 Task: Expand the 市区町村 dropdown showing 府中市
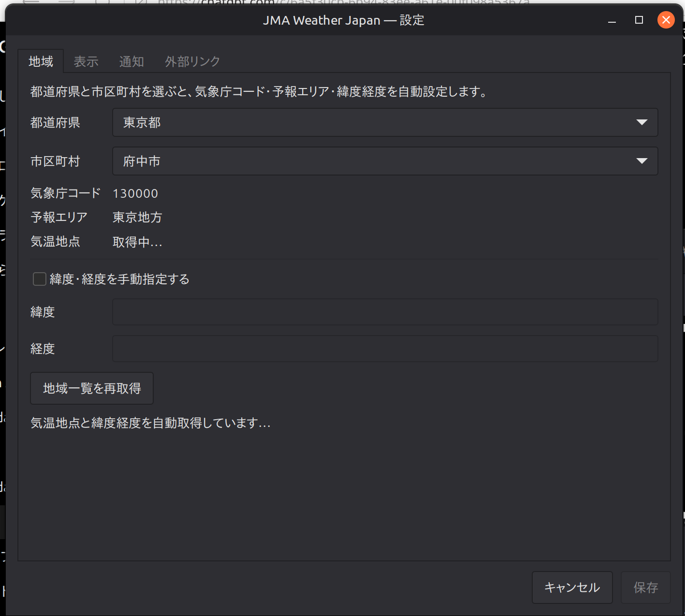click(385, 161)
